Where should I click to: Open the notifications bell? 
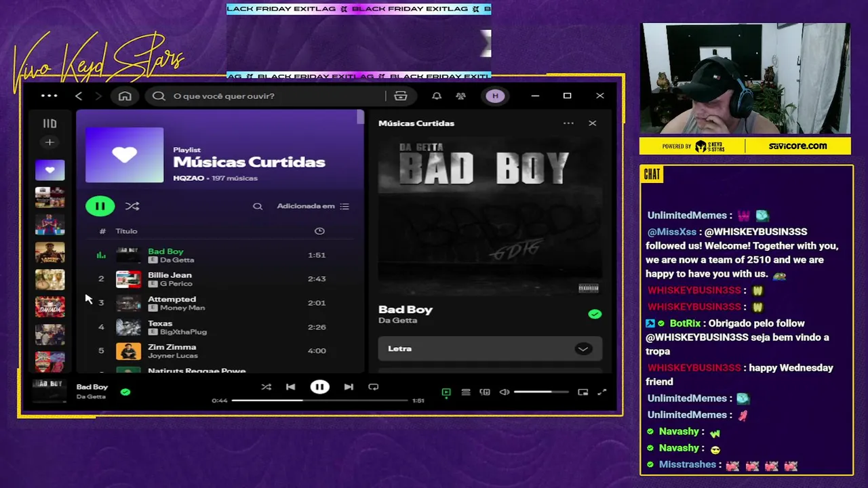(x=437, y=96)
